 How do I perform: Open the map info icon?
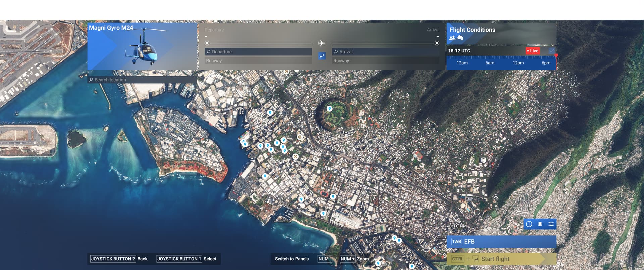pyautogui.click(x=529, y=224)
